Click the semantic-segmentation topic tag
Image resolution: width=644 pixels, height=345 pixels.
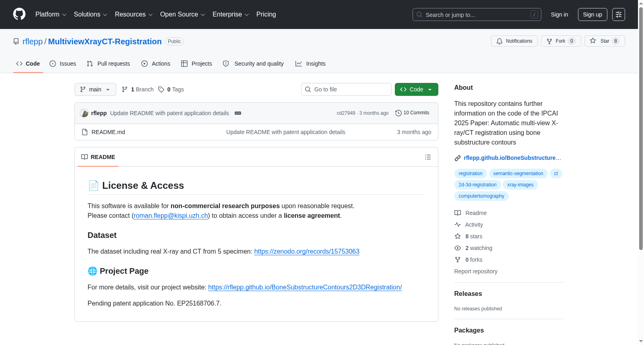click(518, 174)
